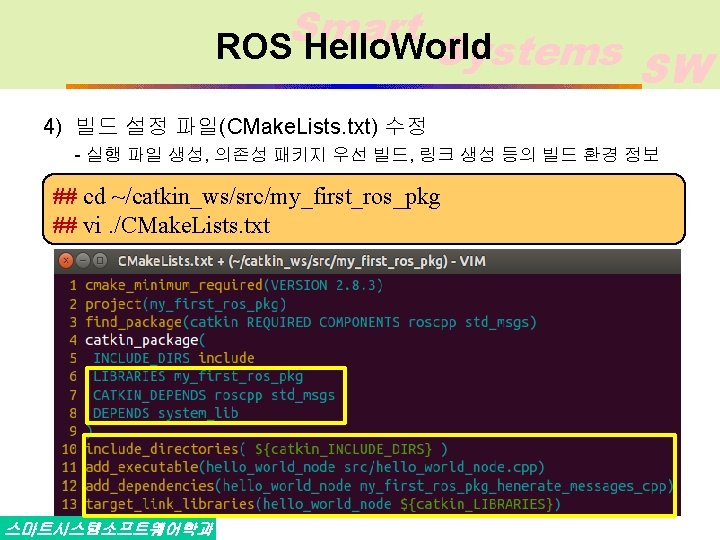The width and height of the screenshot is (720, 540).
Task: Click LIBRARIES my_first_ros_pkg line
Action: tap(198, 377)
